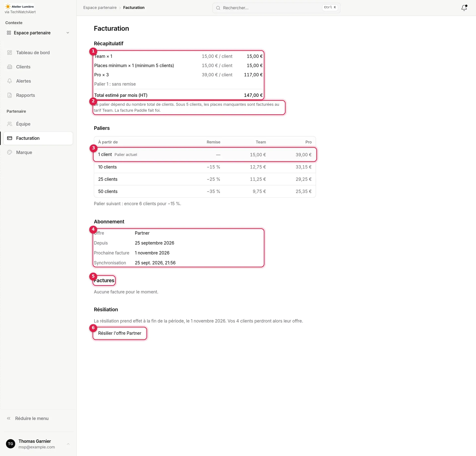Click the Marque palette icon
This screenshot has width=476, height=456.
[10, 152]
